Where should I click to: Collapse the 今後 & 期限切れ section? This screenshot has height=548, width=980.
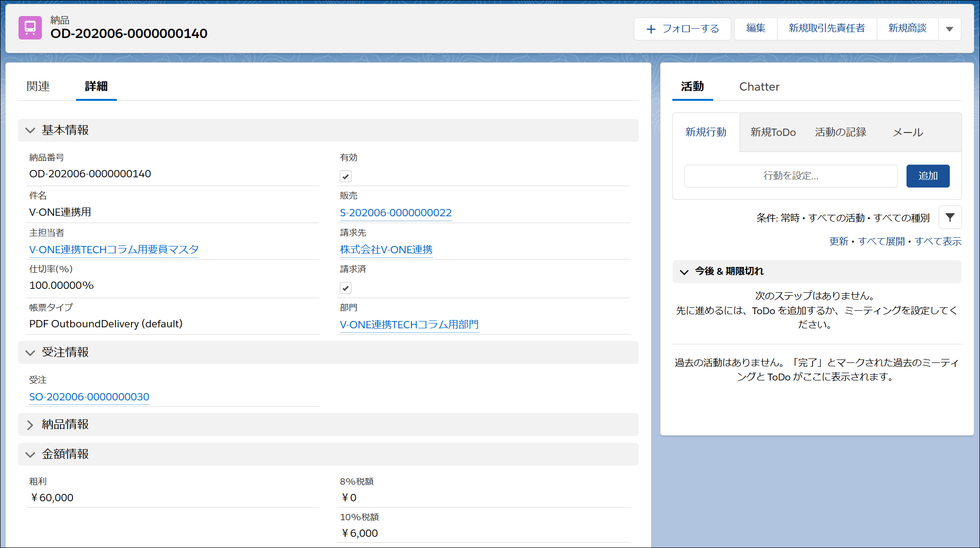pos(684,272)
